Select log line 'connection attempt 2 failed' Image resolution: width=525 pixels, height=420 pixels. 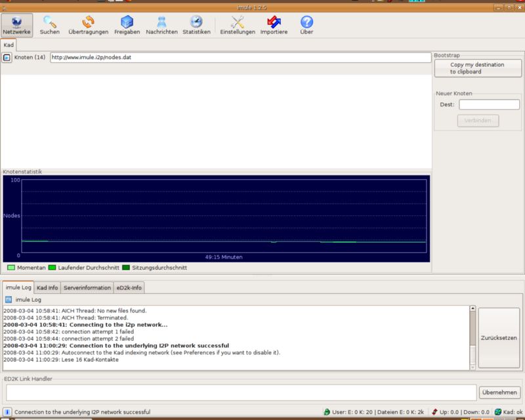(x=69, y=339)
